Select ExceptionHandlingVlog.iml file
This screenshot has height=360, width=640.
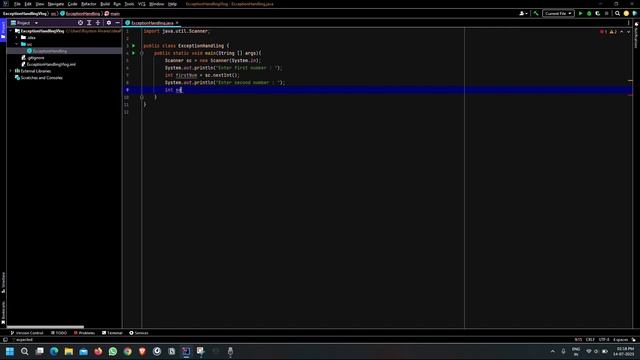(x=51, y=64)
